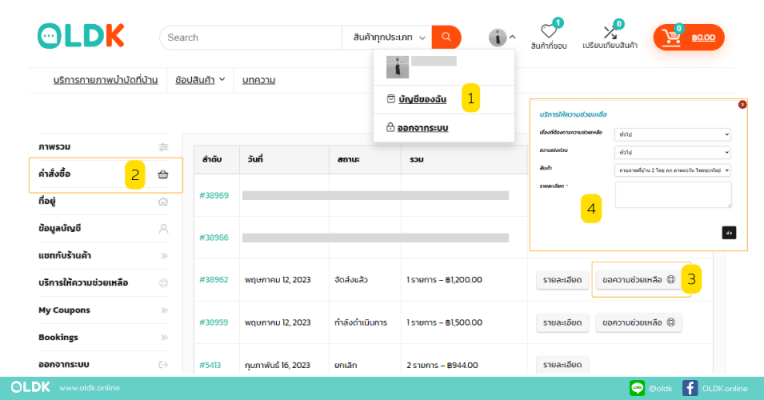Screen dimensions: 764x400
Task: Click the orange search magnifier button
Action: pyautogui.click(x=446, y=37)
